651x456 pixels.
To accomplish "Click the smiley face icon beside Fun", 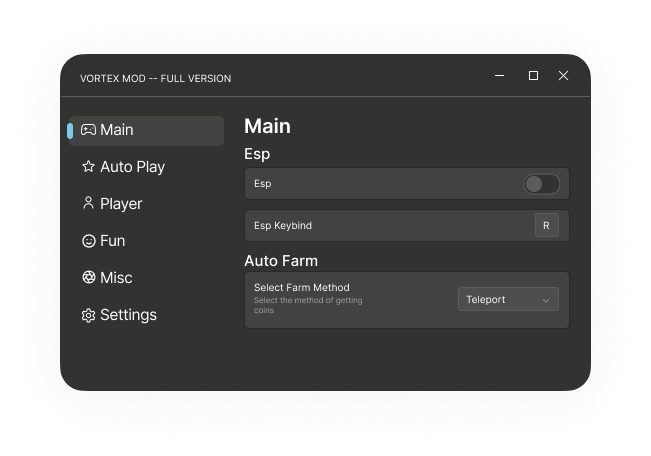I will (x=88, y=241).
